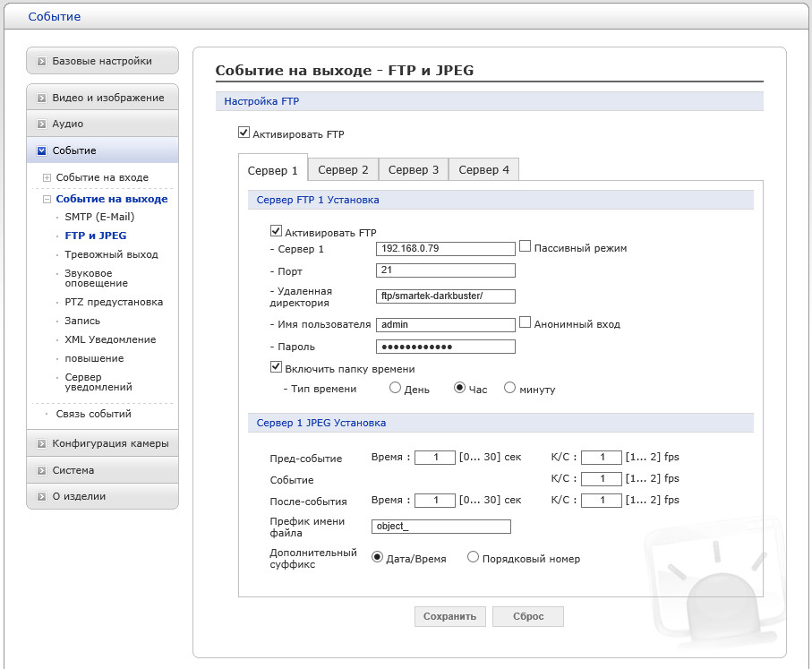Open SMTP (E-Mail) settings link
The height and width of the screenshot is (669, 812).
99,217
